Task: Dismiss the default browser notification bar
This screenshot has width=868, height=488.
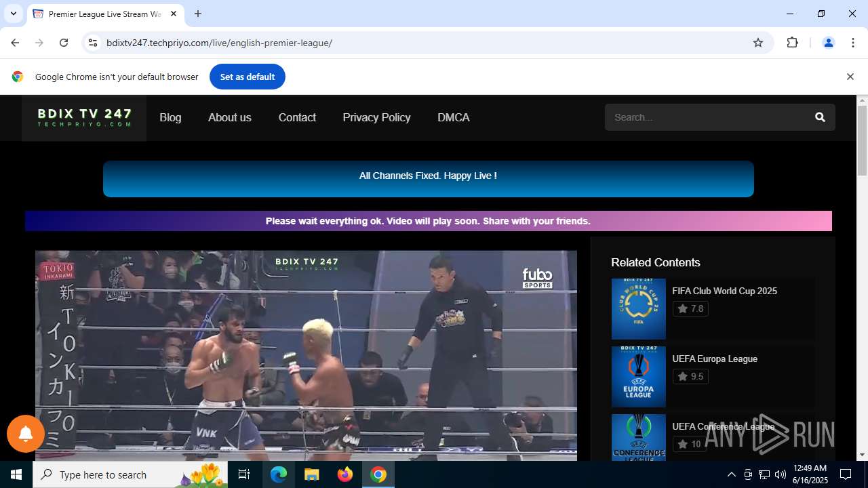Action: coord(850,77)
